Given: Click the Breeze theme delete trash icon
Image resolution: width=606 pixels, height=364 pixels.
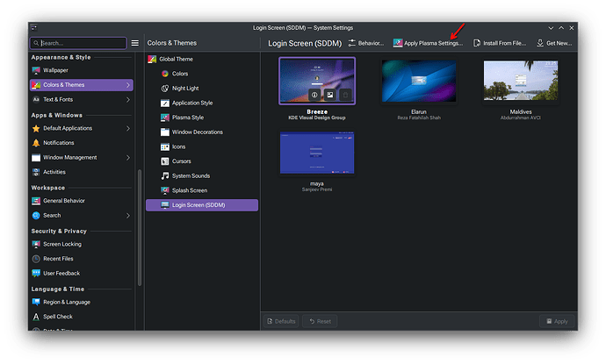Looking at the screenshot, I should point(345,95).
